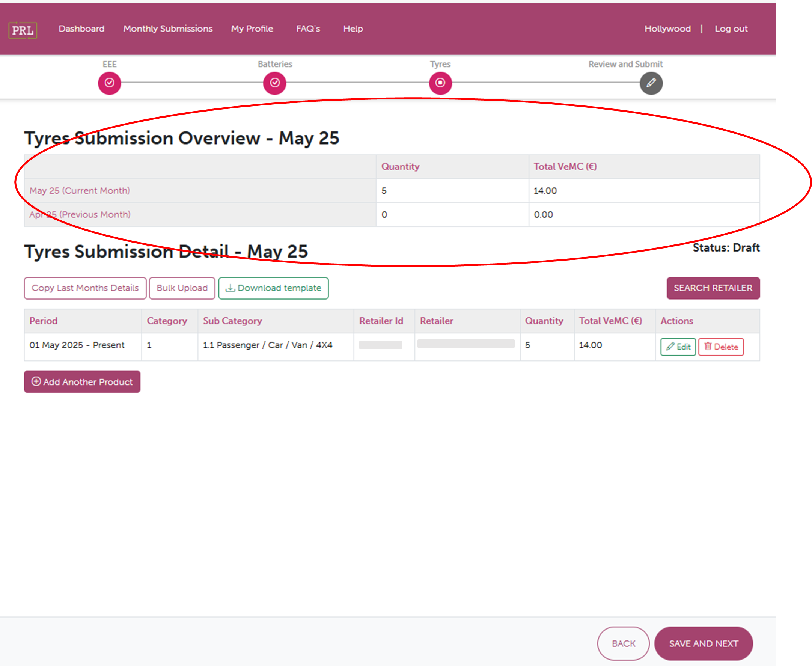Click Hollywood account name

click(667, 29)
